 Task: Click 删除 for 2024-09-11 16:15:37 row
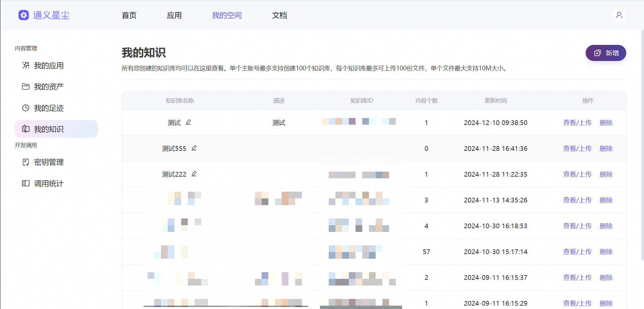[x=606, y=277]
